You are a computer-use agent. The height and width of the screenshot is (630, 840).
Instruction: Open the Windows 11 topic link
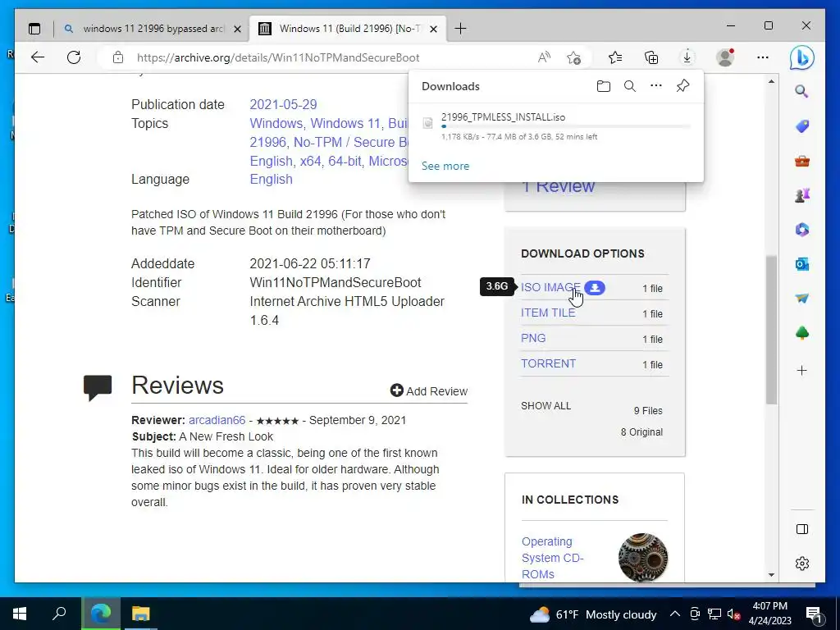[347, 123]
